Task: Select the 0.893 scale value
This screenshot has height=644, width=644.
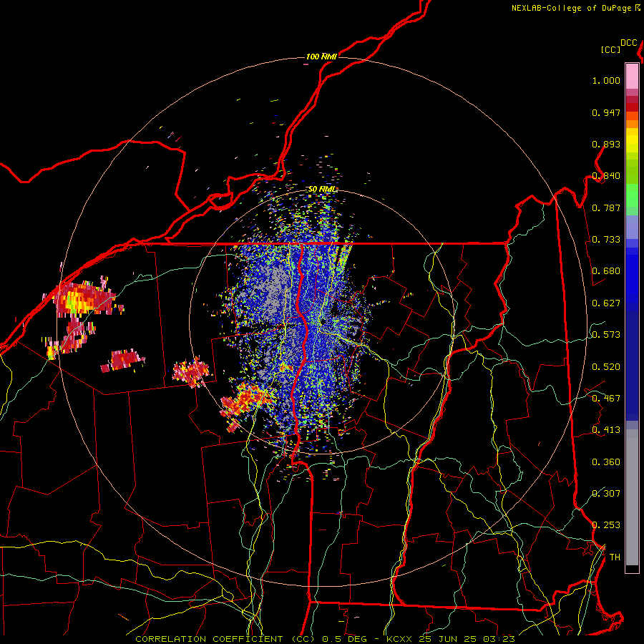Action: pos(606,144)
